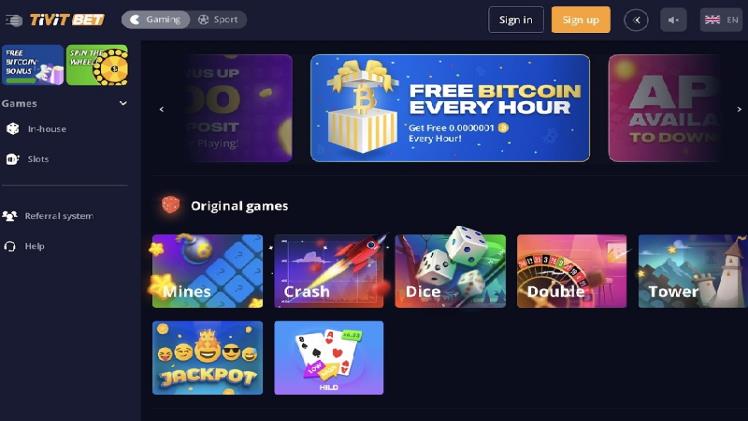Show next banner with right carousel arrow
748x421 pixels.
pyautogui.click(x=739, y=109)
